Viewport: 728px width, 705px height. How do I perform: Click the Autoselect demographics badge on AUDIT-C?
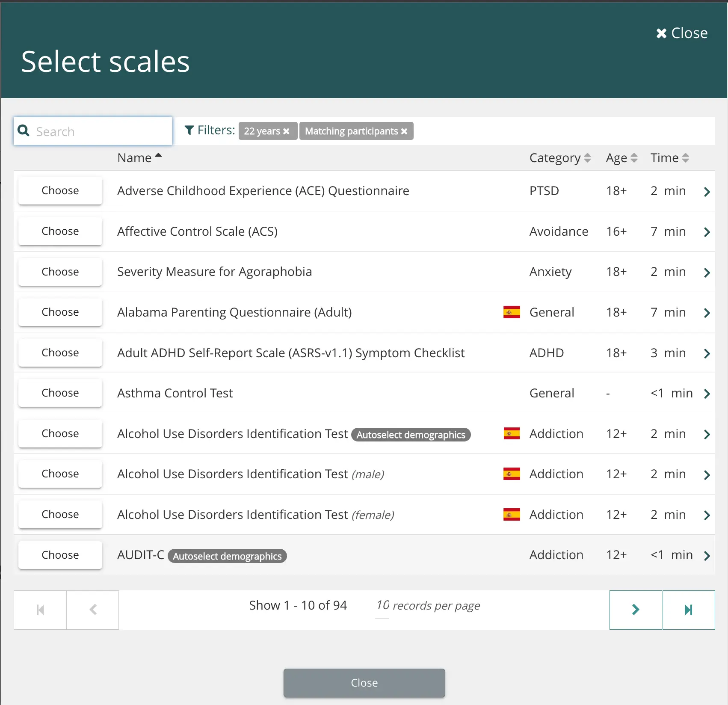[x=227, y=556]
